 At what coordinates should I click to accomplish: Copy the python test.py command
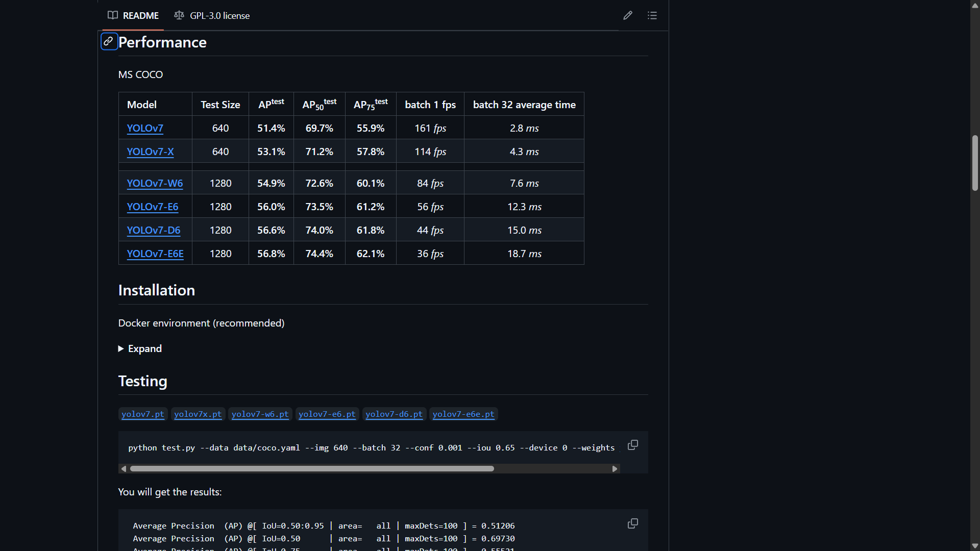point(633,445)
